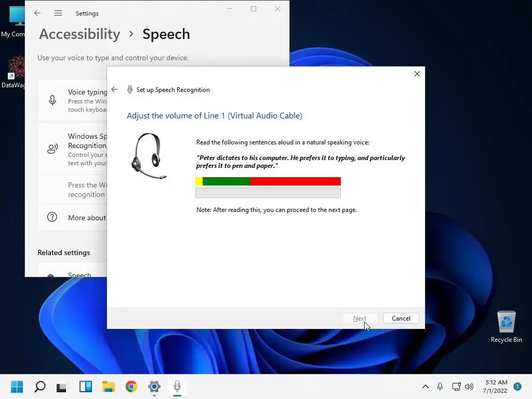Image resolution: width=532 pixels, height=399 pixels.
Task: Launch Google Chrome from the taskbar
Action: tap(131, 387)
